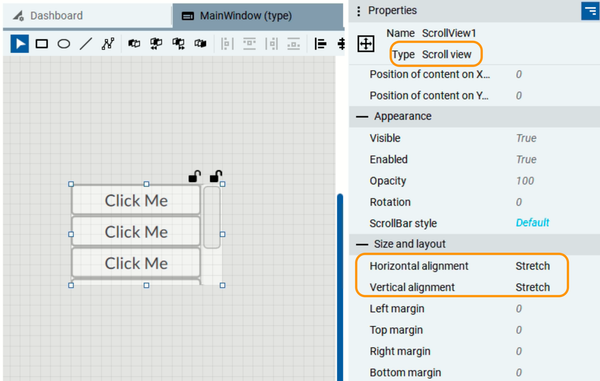The image size is (600, 381).
Task: Edit the Bottom margin value
Action: pos(518,373)
